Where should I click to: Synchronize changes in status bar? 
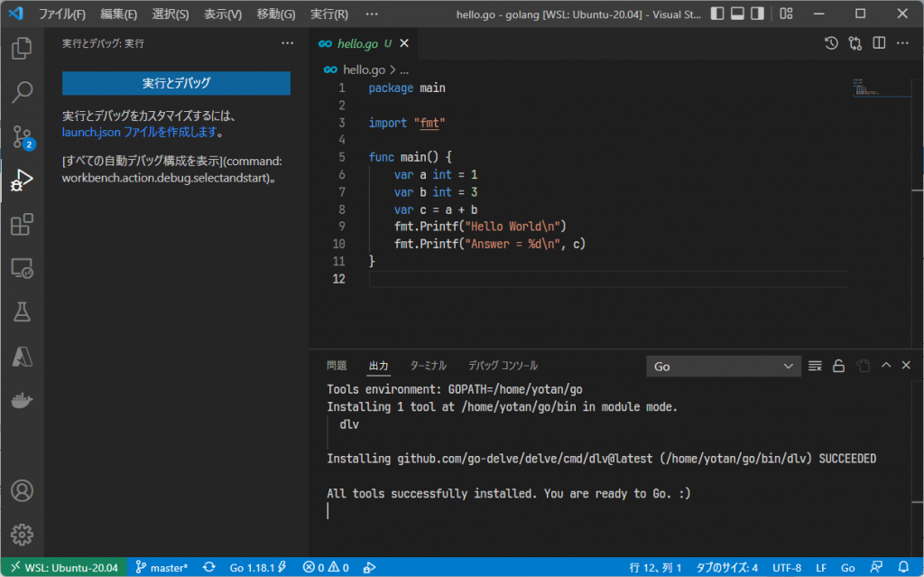208,568
